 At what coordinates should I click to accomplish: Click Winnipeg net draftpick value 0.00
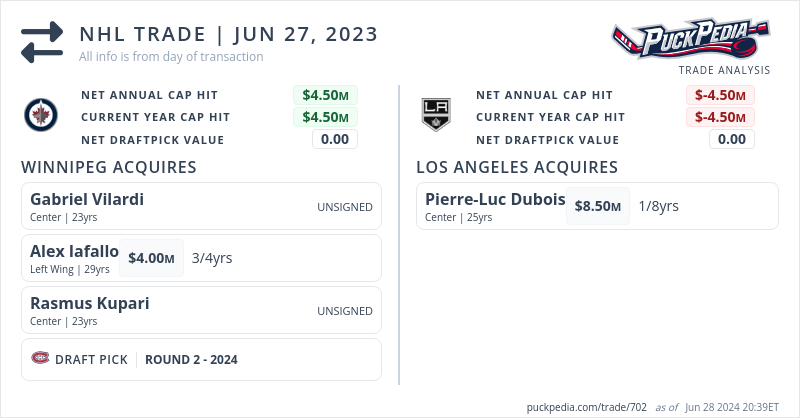point(334,139)
